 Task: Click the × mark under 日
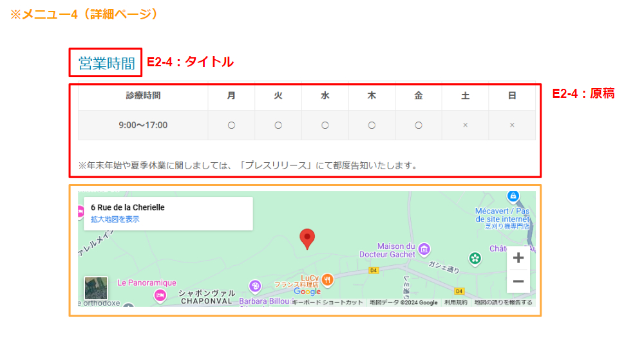[x=512, y=125]
